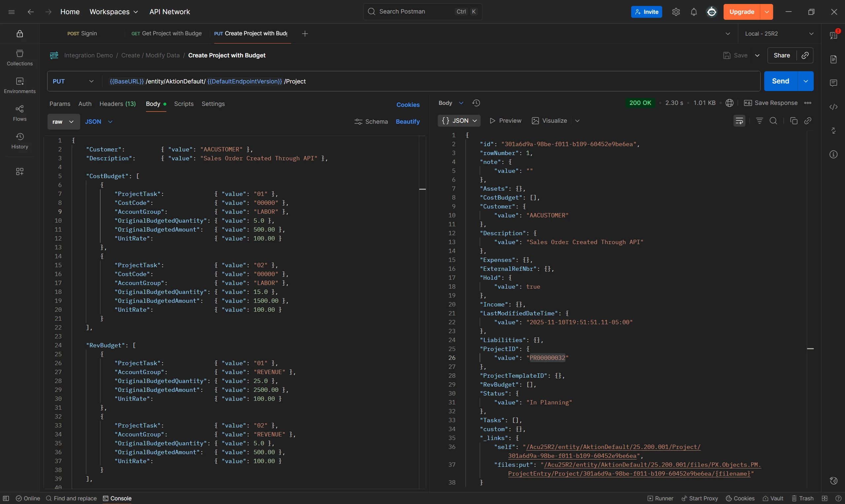Toggle the response filter icon
This screenshot has width=845, height=504.
click(760, 121)
